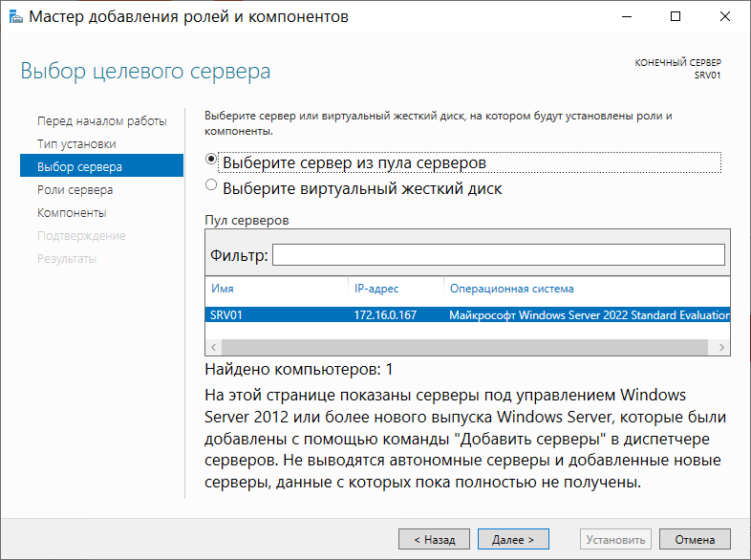Viewport: 751px width, 560px height.
Task: Click the scroll left arrow in list
Action: coord(214,347)
